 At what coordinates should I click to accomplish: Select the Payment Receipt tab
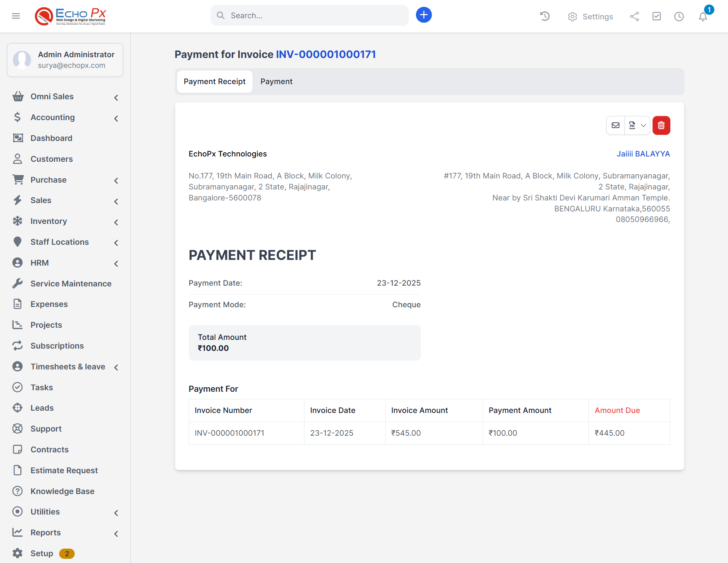pyautogui.click(x=215, y=81)
